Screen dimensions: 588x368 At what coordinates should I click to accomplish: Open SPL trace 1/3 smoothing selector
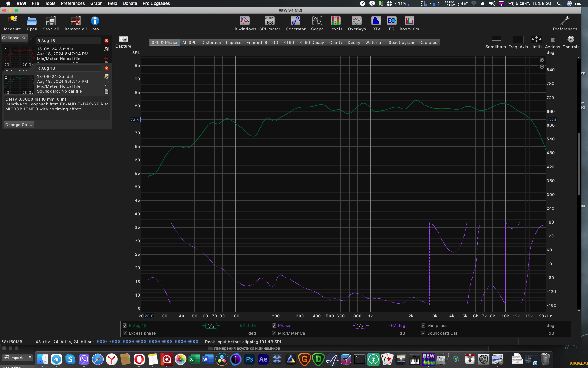(x=211, y=326)
